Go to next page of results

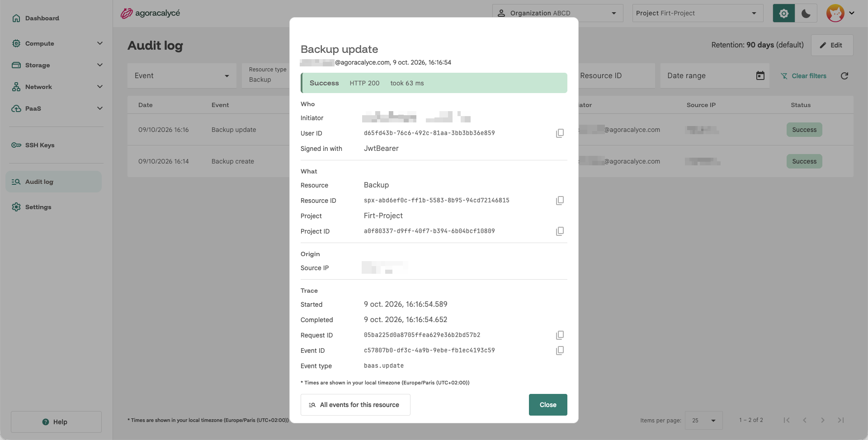pos(823,420)
